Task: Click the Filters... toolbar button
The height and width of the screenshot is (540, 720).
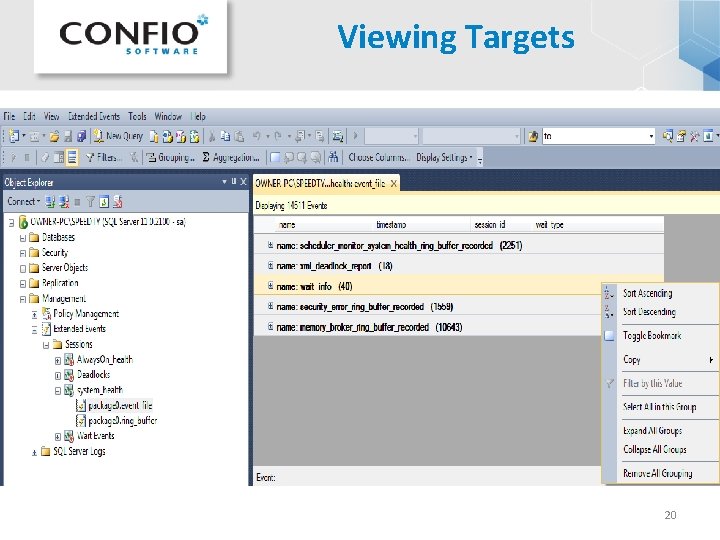Action: tap(104, 158)
